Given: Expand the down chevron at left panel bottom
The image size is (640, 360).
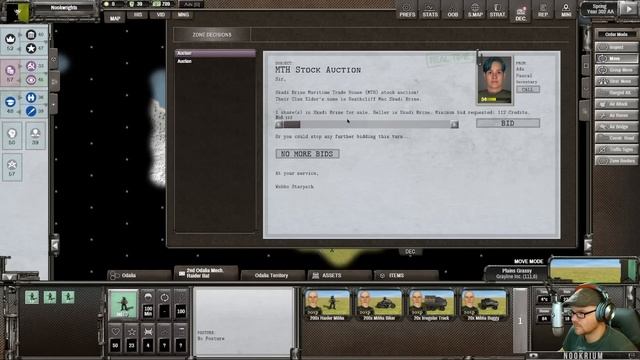Looking at the screenshot, I should click(x=9, y=277).
